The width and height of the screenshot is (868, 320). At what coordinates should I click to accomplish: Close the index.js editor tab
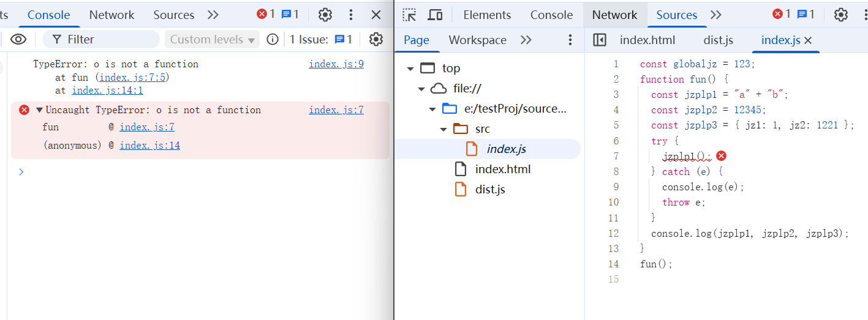pos(808,40)
